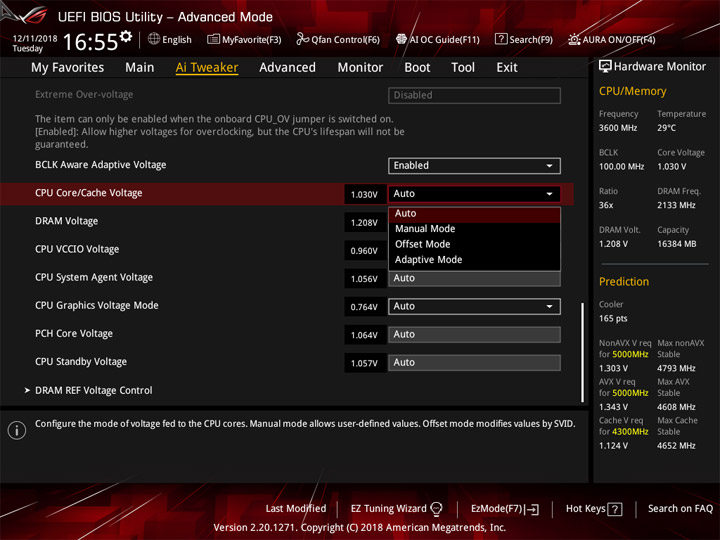
Task: Open the My Favorites tab
Action: point(68,68)
